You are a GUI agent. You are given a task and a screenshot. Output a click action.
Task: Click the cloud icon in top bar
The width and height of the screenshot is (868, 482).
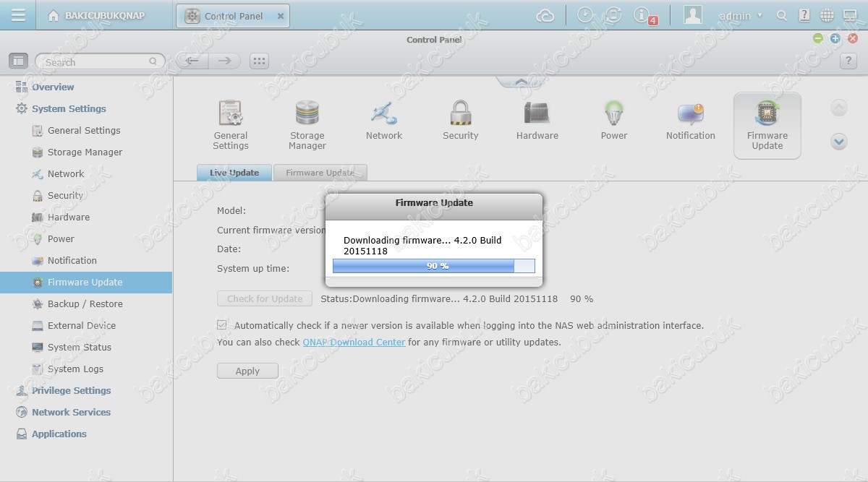point(545,16)
